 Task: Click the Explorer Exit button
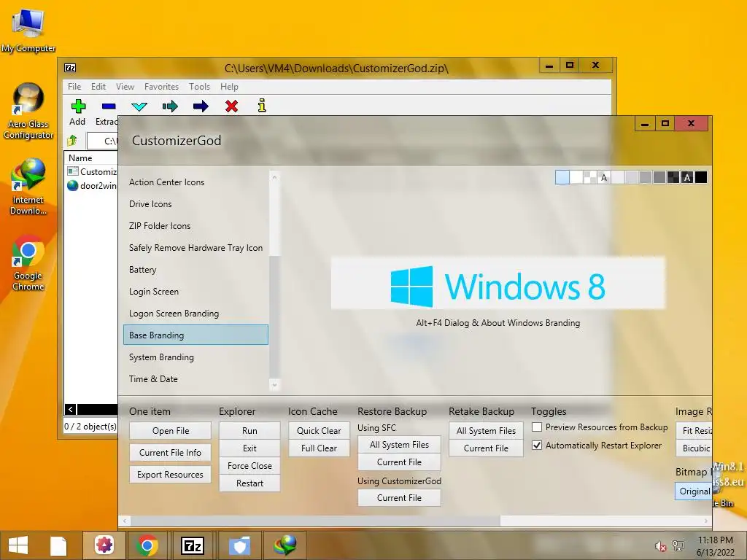point(249,448)
